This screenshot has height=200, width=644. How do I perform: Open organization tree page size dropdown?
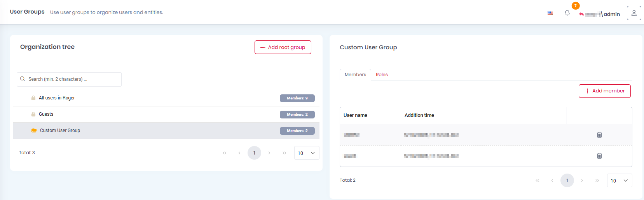(x=307, y=153)
